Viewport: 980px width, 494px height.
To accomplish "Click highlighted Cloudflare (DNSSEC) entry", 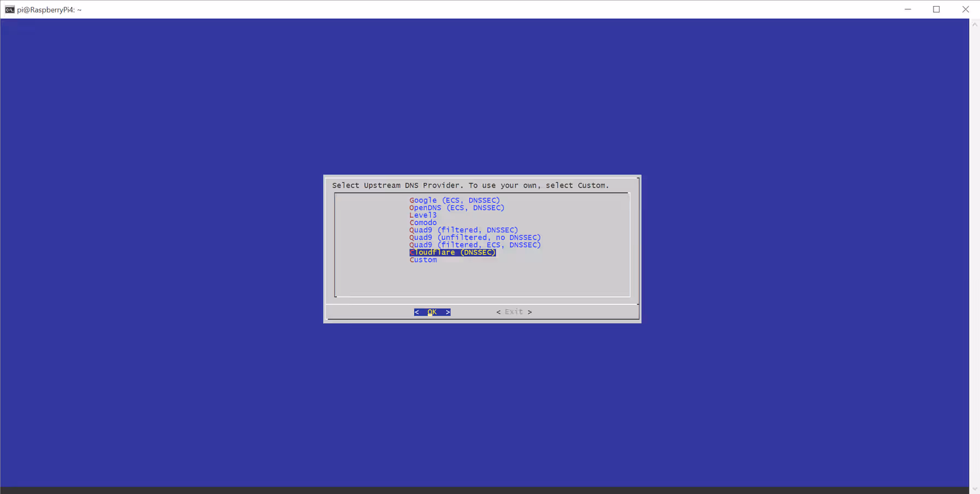I will tap(452, 252).
